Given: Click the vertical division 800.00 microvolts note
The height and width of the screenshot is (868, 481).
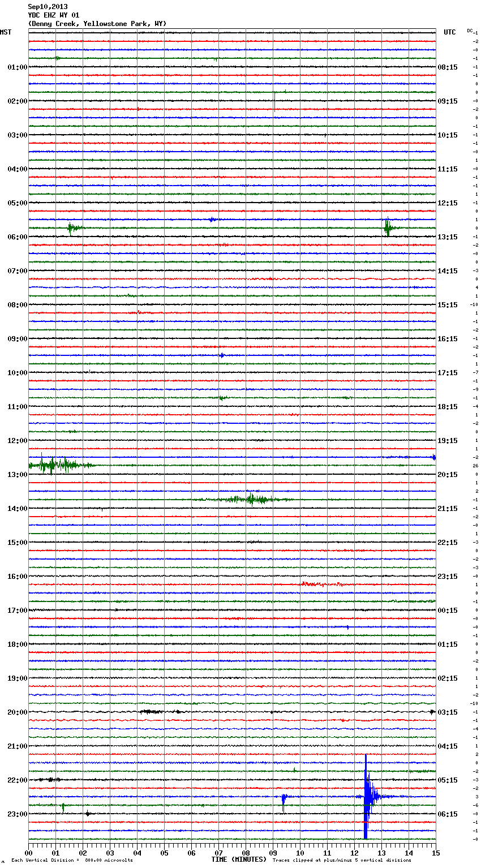Looking at the screenshot, I should coord(72,861).
